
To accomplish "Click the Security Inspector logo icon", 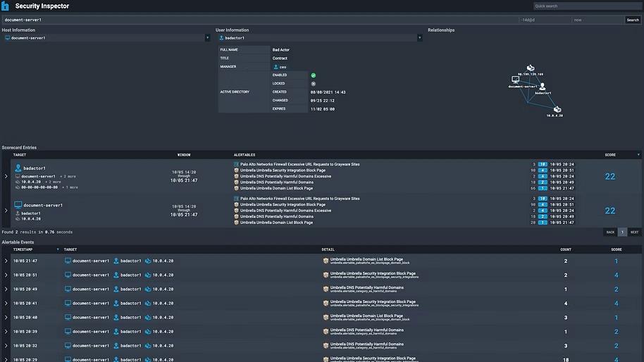I will 6,6.
